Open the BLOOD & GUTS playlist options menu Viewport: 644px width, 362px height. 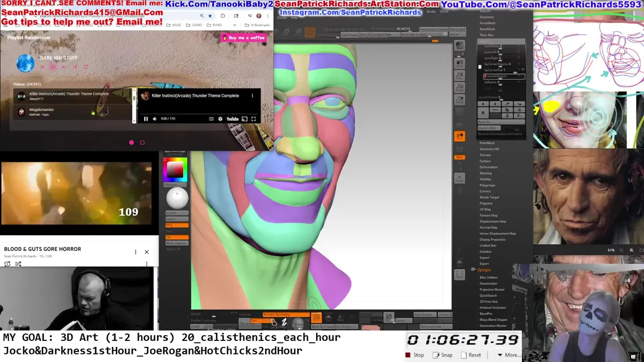pos(135,252)
